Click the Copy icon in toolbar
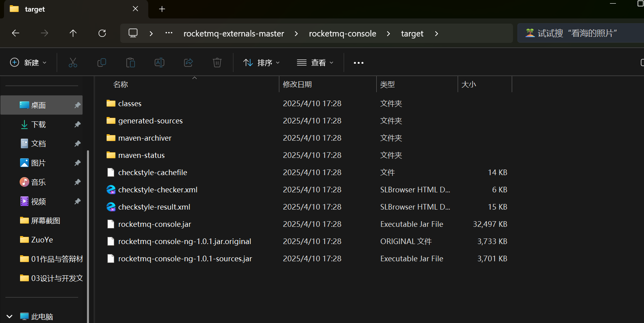This screenshot has width=644, height=323. [102, 63]
